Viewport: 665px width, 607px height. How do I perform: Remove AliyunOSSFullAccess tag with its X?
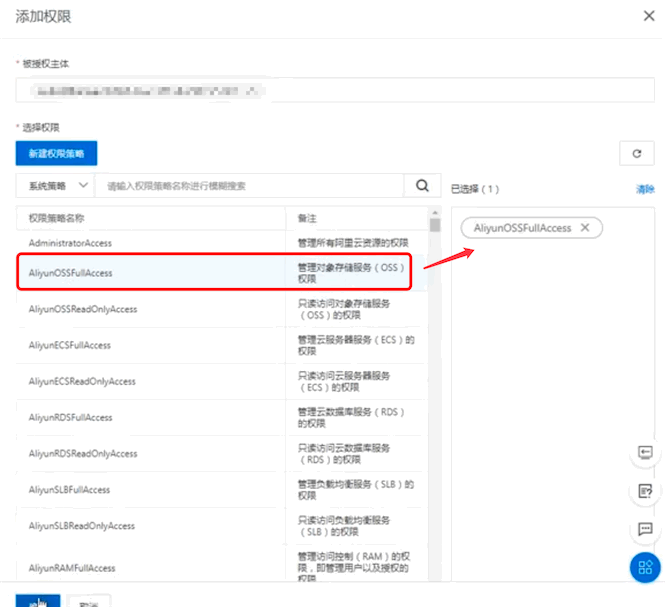(585, 227)
